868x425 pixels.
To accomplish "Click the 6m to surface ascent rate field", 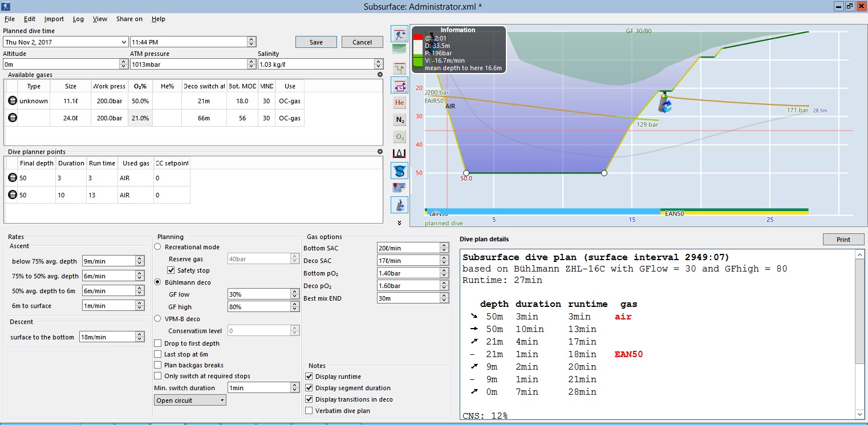I will pos(108,306).
